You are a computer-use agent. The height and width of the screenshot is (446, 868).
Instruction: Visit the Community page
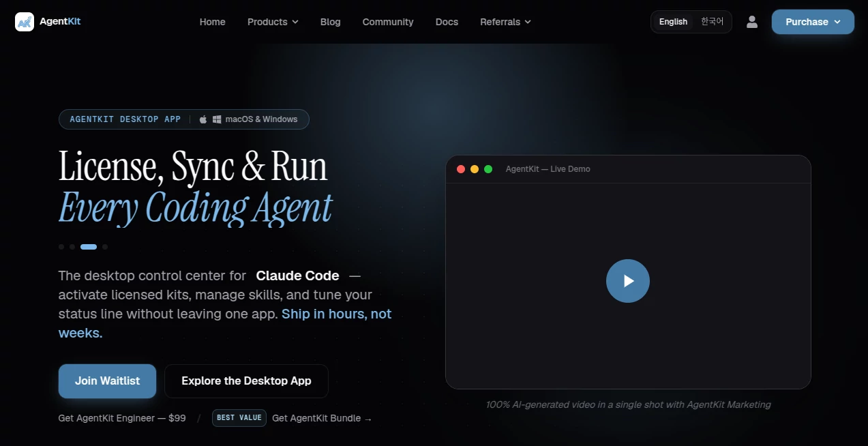click(388, 22)
